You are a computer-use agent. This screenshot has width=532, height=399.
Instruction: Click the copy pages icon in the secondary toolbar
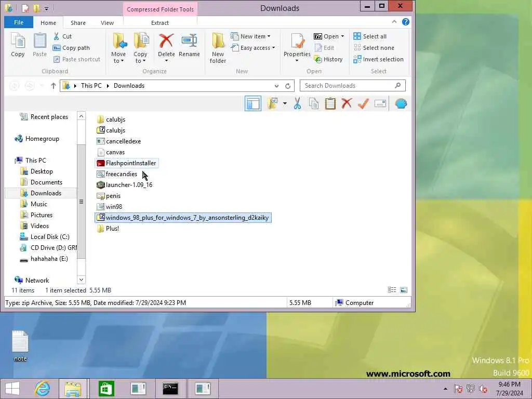[x=314, y=103]
